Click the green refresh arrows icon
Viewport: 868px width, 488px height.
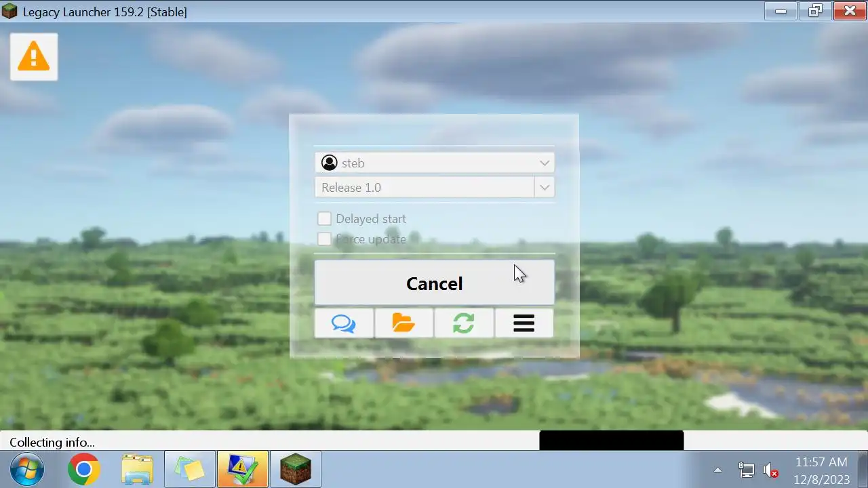click(464, 323)
